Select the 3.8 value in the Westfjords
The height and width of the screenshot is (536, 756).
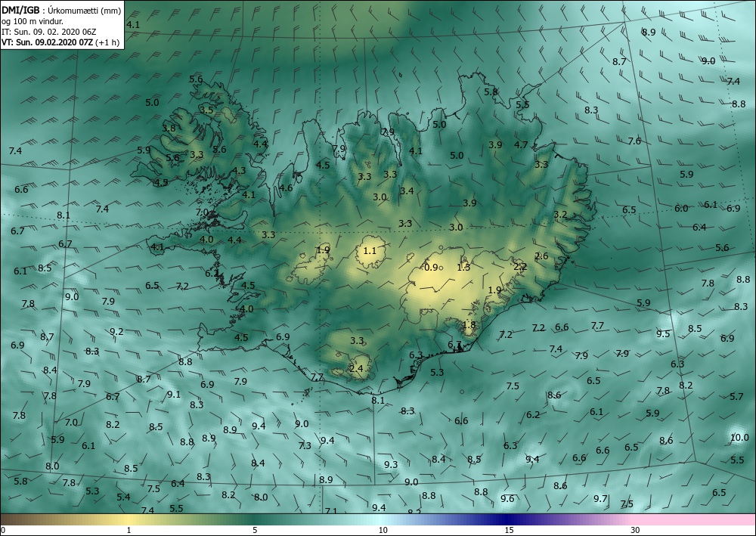169,129
